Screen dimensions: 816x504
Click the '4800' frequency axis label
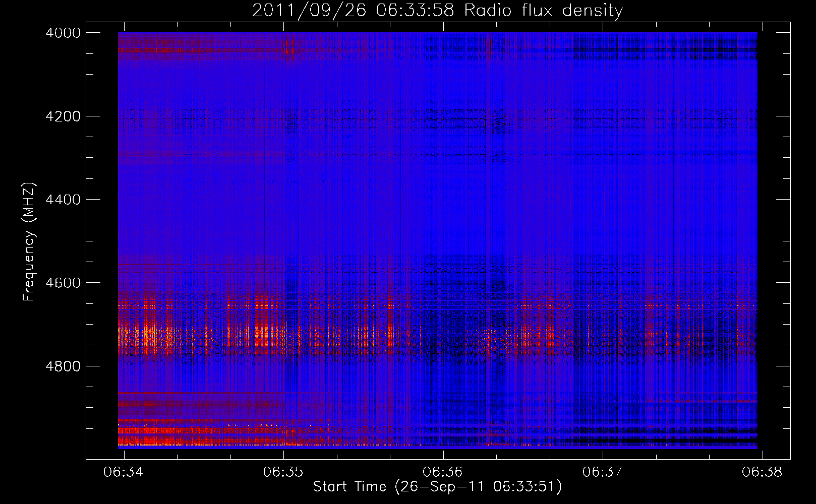63,366
